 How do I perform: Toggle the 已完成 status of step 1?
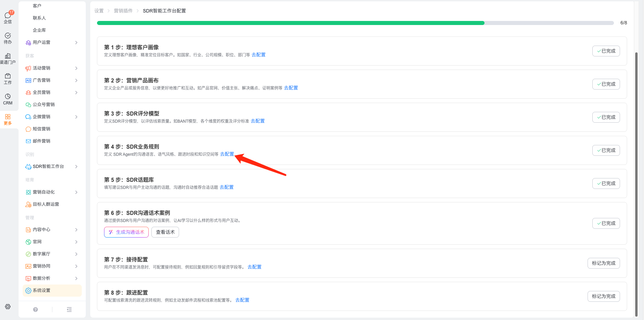click(x=606, y=51)
